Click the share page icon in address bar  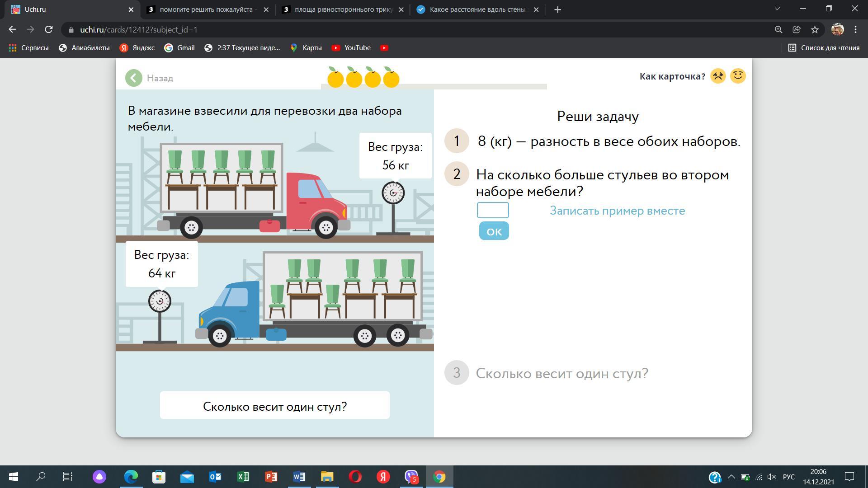pos(797,29)
